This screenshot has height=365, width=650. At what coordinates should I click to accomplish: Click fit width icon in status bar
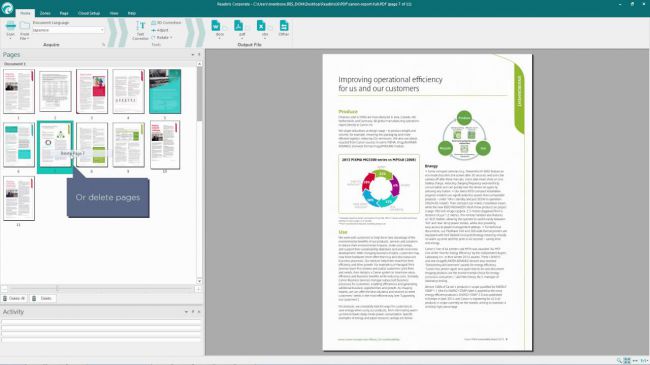click(x=635, y=360)
